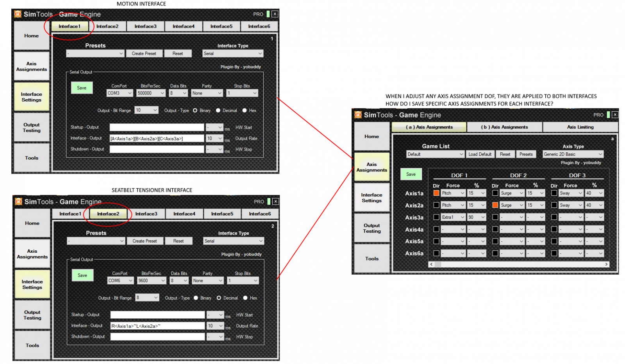Open Interface3 tab in Motion Interface window
Image resolution: width=625 pixels, height=364 pixels.
(x=145, y=26)
